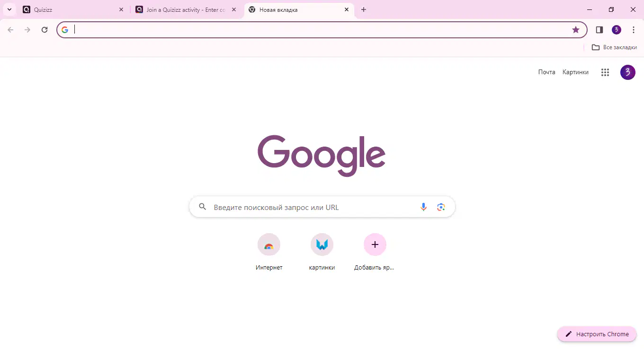The width and height of the screenshot is (644, 349).
Task: Click the Google search box
Action: [322, 207]
